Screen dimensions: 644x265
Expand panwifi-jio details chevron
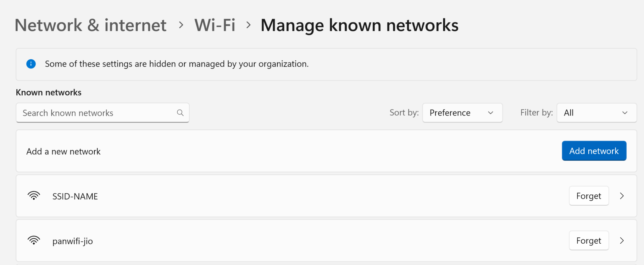pyautogui.click(x=622, y=241)
